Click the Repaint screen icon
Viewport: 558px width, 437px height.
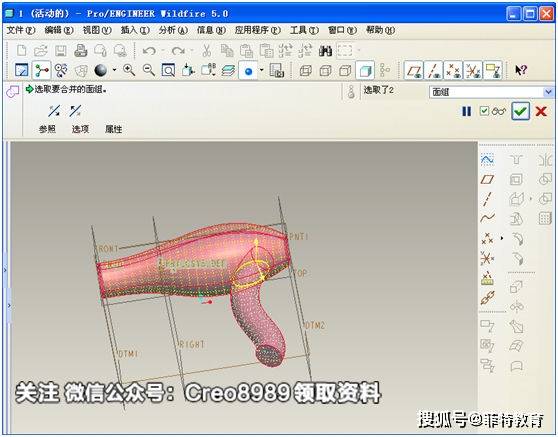22,70
